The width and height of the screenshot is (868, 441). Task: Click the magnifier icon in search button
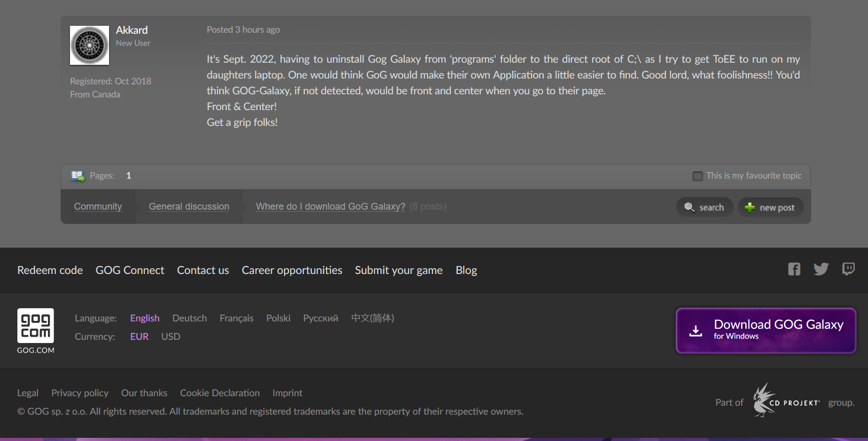(x=689, y=207)
